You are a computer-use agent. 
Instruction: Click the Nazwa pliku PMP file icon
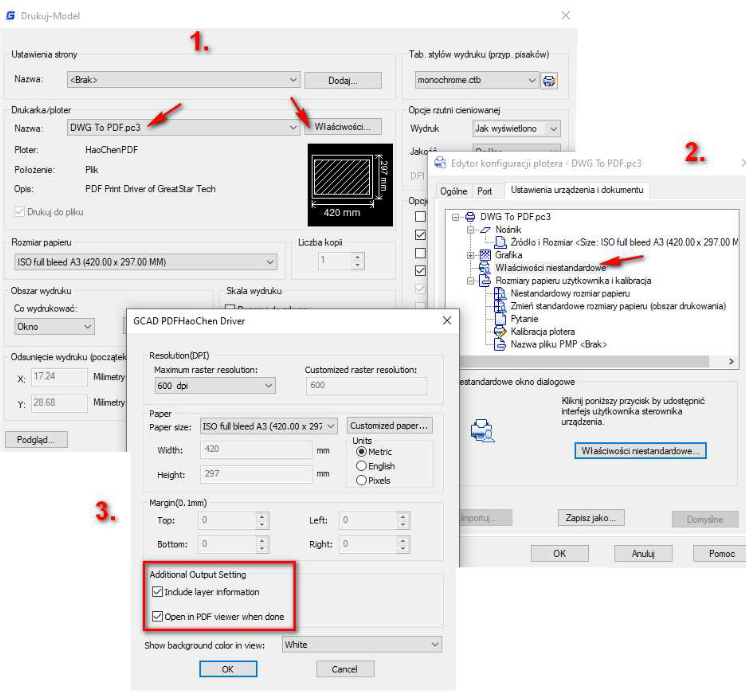pos(500,344)
